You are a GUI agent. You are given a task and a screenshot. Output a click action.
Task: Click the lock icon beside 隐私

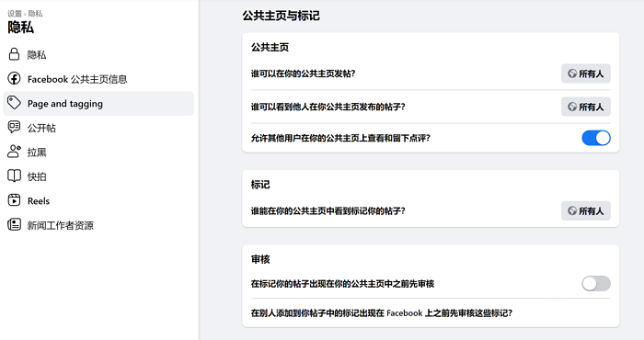[x=14, y=54]
